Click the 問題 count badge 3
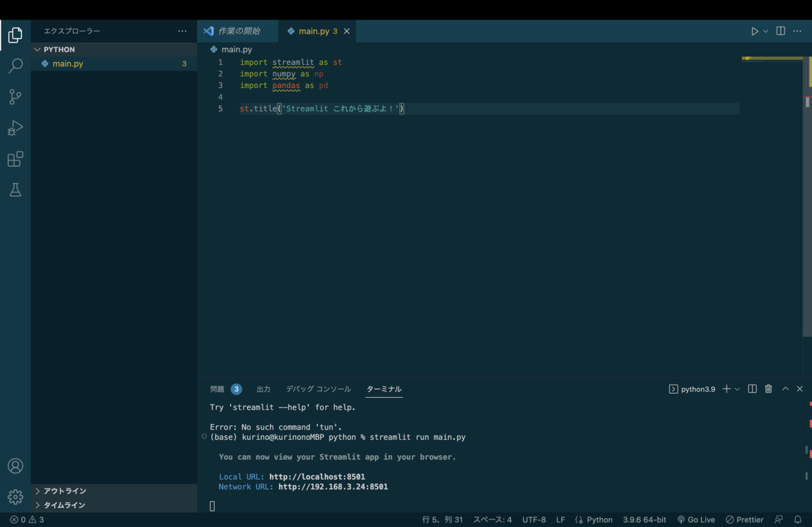Image resolution: width=812 pixels, height=527 pixels. point(236,389)
